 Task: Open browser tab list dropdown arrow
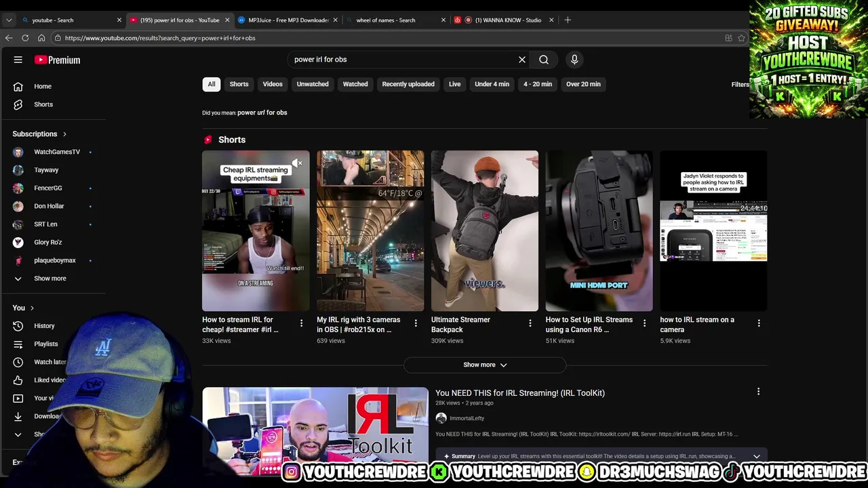pos(9,20)
